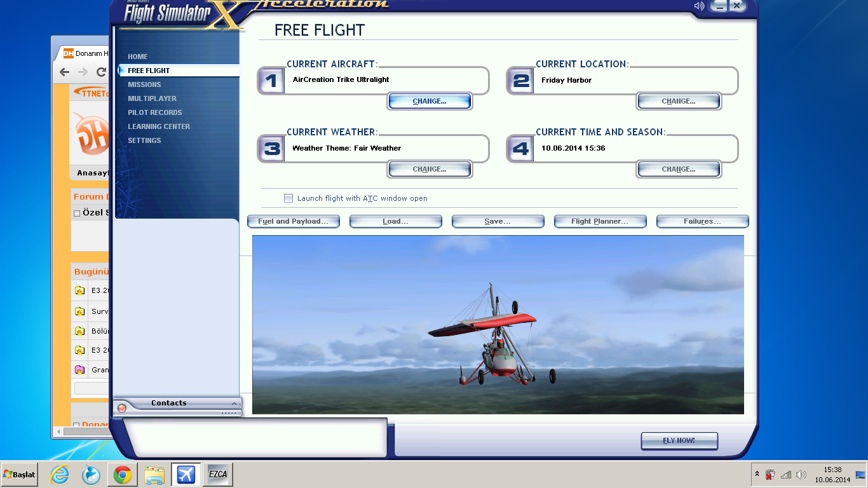Click the FLY NOW! button
868x488 pixels.
(679, 440)
